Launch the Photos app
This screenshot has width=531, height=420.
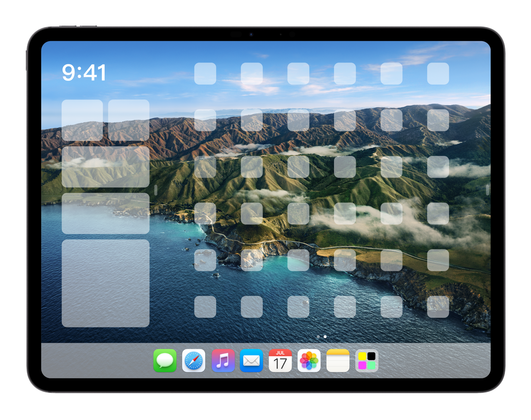[x=309, y=361]
